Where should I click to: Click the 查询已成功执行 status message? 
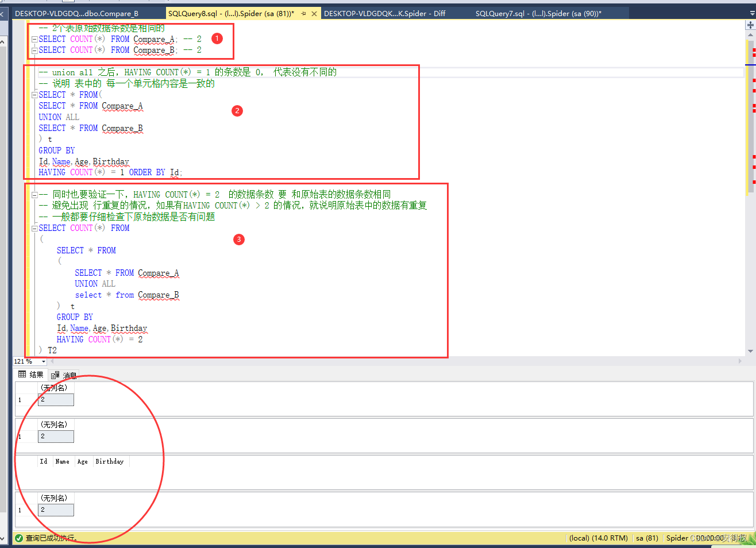click(51, 538)
